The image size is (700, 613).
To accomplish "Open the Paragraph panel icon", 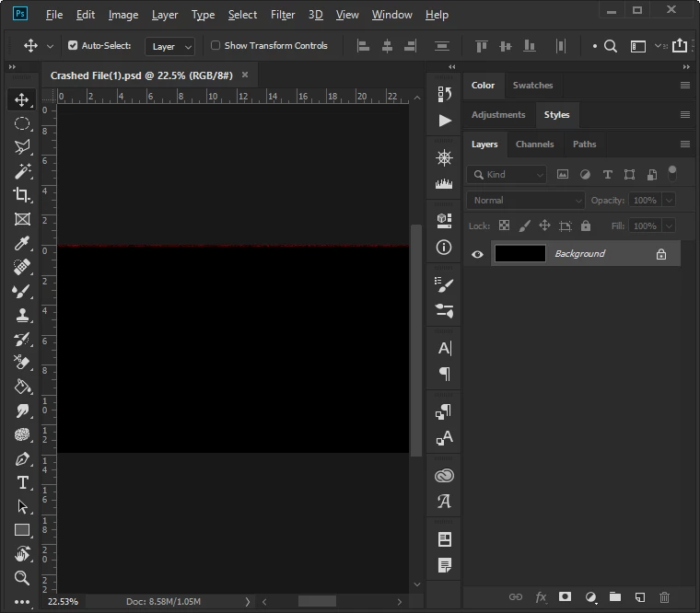I will click(445, 374).
